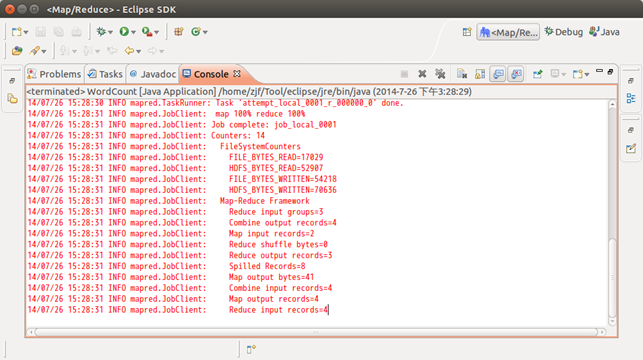Screen dimensions: 643x360
Task: Click the Last Edit Location icon
Action: point(112,51)
